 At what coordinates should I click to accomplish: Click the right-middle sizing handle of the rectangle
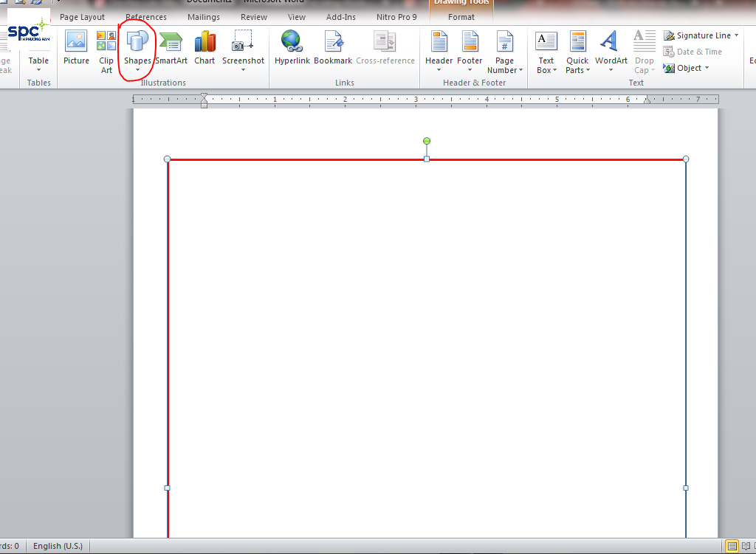point(686,488)
